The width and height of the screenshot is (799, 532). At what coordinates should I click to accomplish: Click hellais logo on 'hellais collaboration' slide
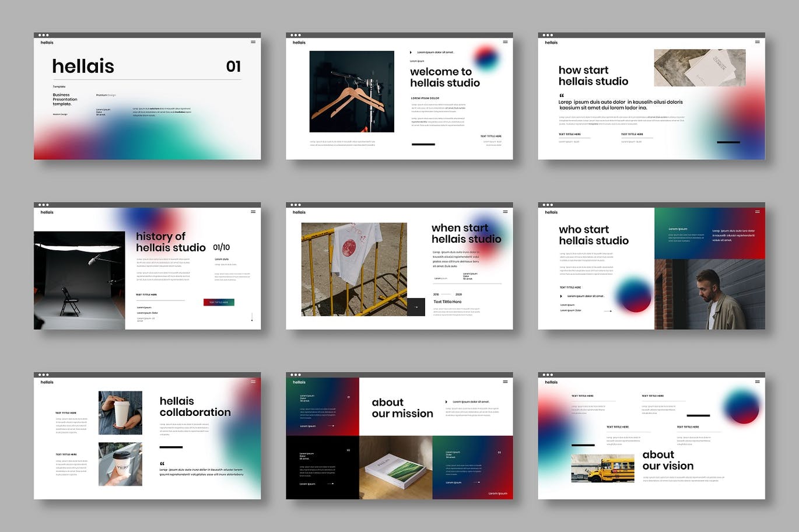(x=47, y=382)
